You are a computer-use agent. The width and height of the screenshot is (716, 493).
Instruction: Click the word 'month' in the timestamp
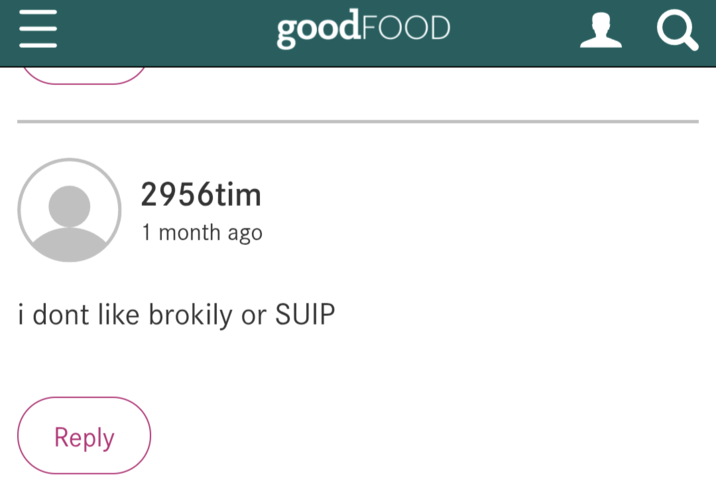187,233
